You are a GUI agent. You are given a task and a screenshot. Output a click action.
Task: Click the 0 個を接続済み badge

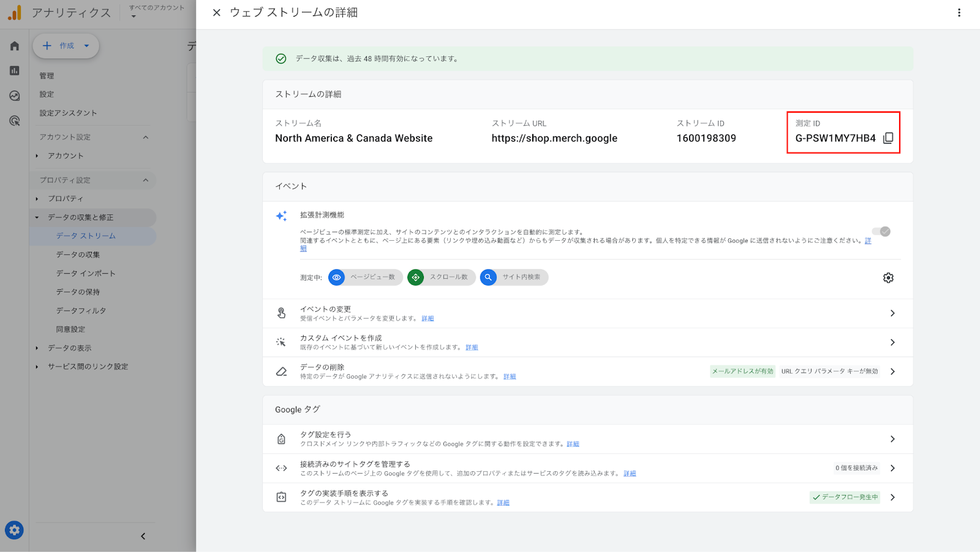856,468
